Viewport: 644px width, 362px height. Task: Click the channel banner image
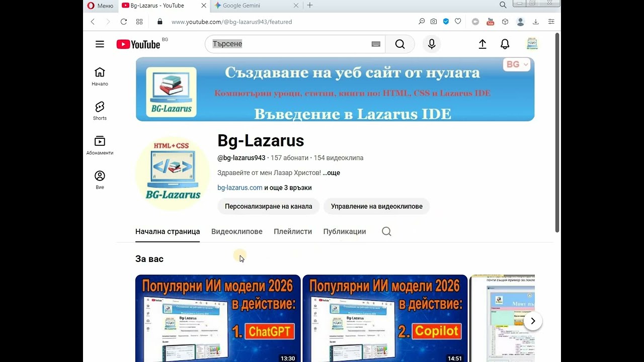[335, 89]
